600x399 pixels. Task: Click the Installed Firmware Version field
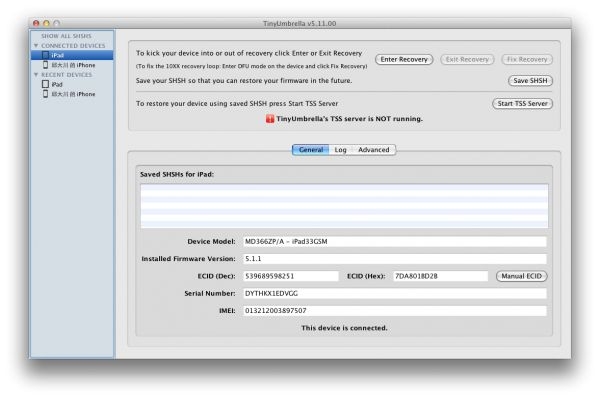tap(395, 259)
